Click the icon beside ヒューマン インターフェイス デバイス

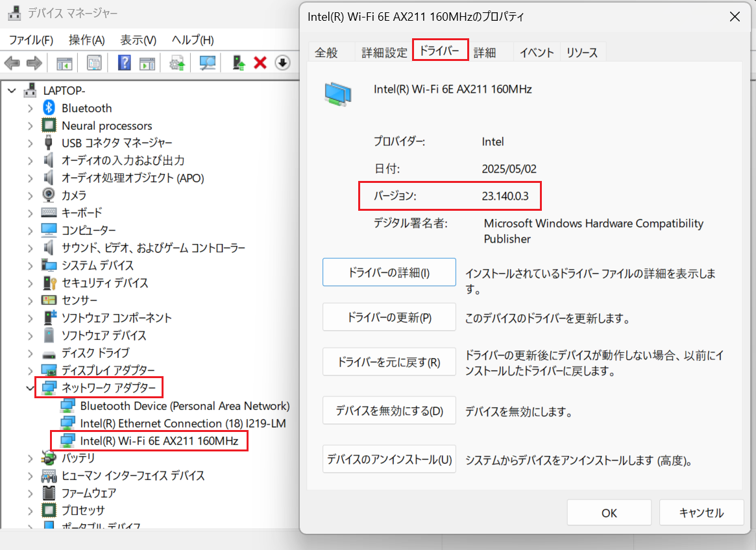click(x=49, y=476)
